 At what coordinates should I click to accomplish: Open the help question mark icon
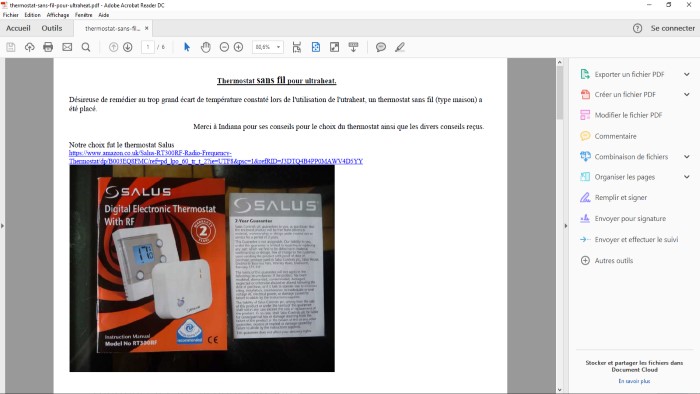pos(637,28)
